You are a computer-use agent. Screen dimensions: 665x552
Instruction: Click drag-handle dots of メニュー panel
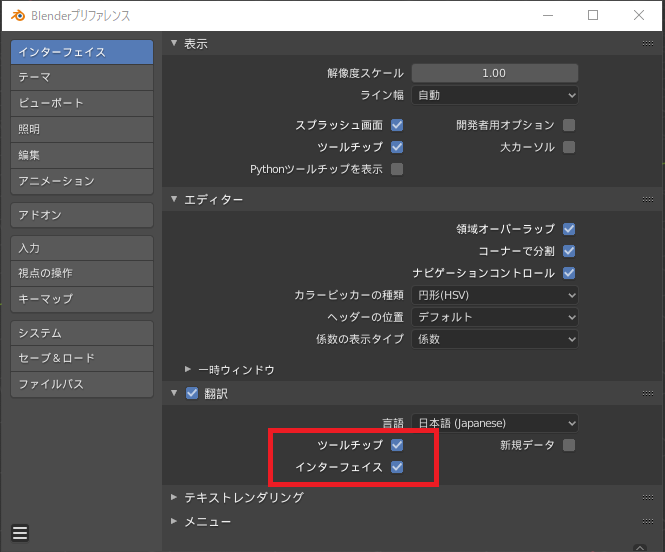[x=648, y=521]
